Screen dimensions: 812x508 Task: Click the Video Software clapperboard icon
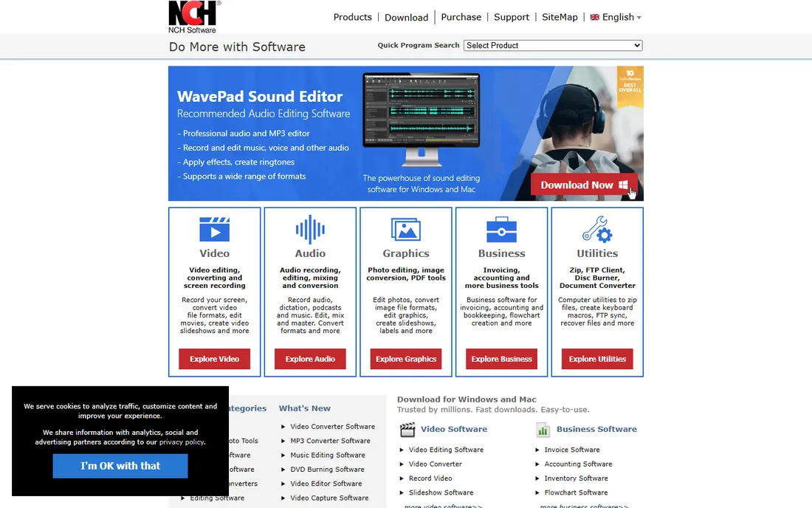[x=407, y=429]
